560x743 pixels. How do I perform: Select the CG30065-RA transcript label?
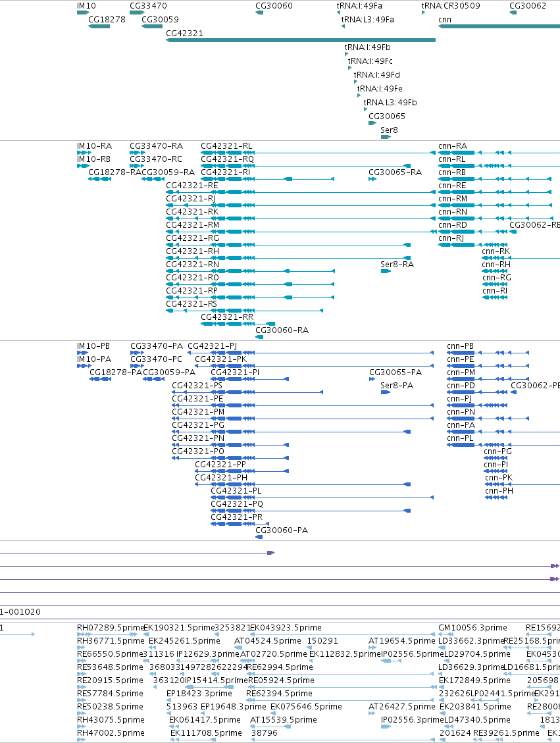tap(395, 172)
